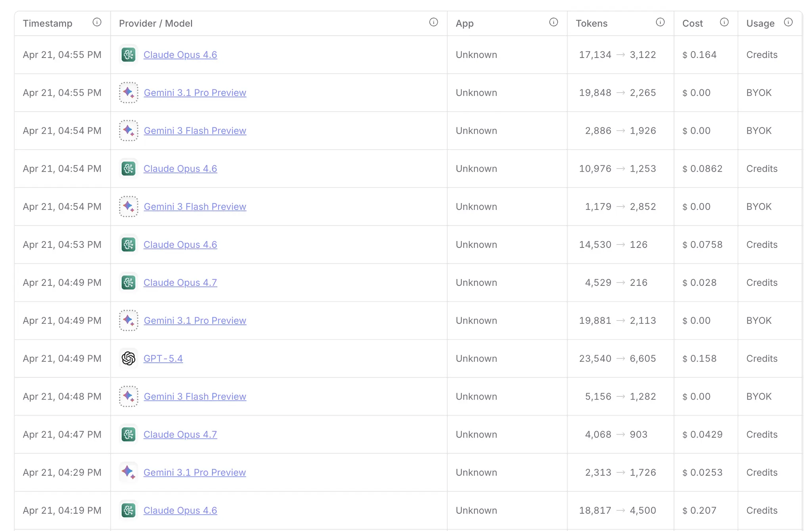
Task: Show the info icon for the Tokens column
Action: [660, 23]
